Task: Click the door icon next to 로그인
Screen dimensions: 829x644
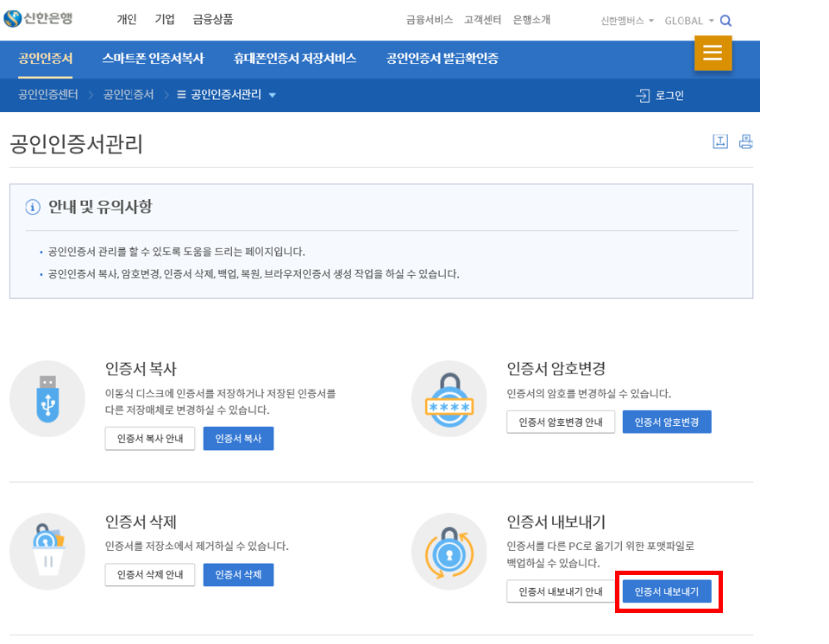Action: [x=643, y=96]
